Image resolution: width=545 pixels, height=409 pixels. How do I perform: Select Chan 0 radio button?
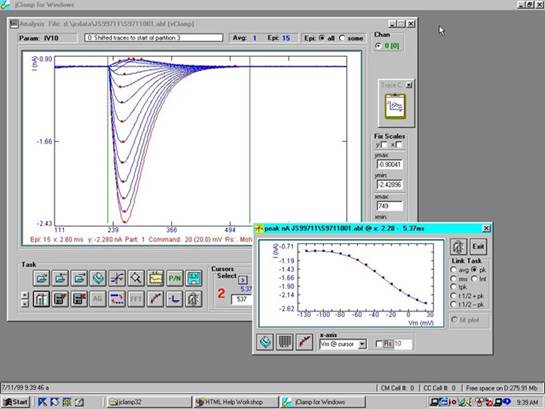pyautogui.click(x=379, y=46)
